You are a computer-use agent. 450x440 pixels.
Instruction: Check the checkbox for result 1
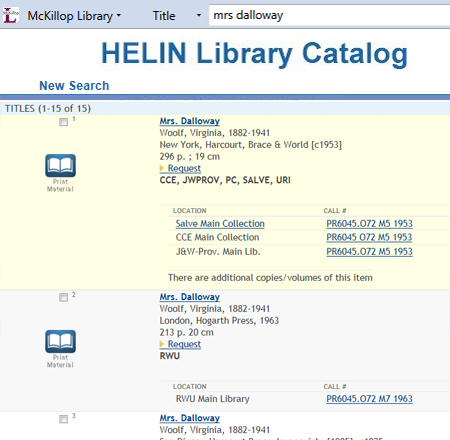pos(63,122)
